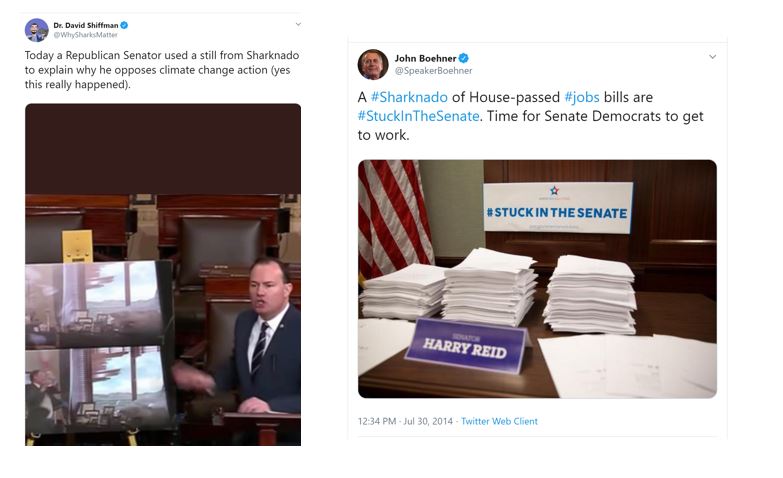Screen dimensions: 783x478
Task: Click the Shiffman tweet text about Sharknado
Action: click(162, 70)
